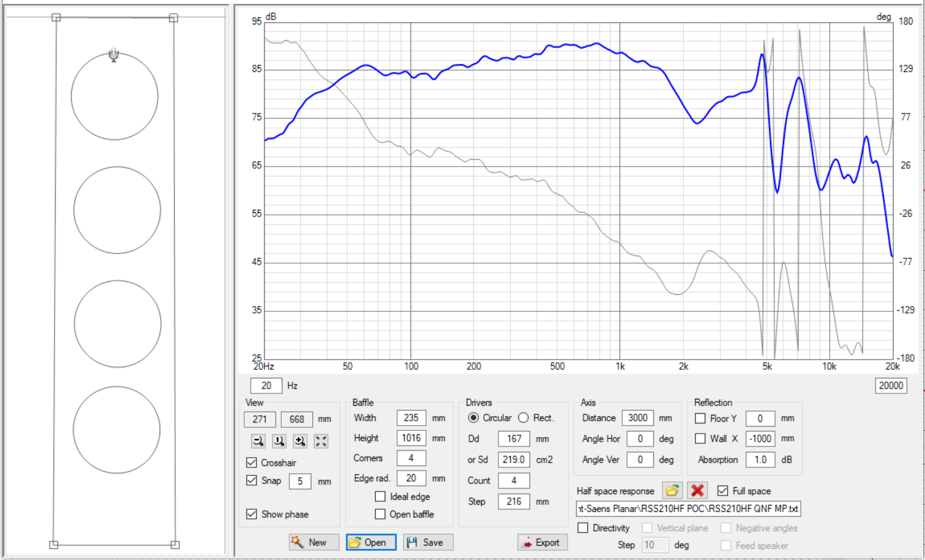This screenshot has height=560, width=925.
Task: Enable the Floor Y reflection checkbox
Action: (700, 418)
